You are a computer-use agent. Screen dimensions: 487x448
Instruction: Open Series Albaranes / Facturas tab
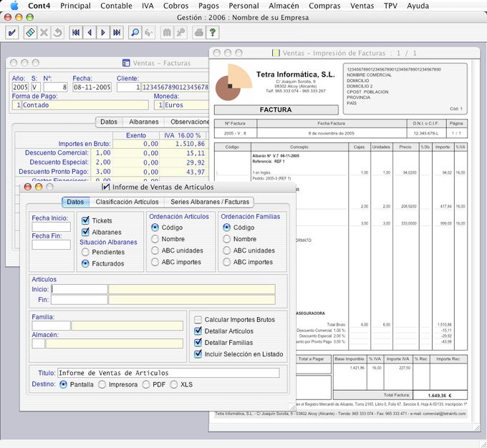click(x=208, y=202)
